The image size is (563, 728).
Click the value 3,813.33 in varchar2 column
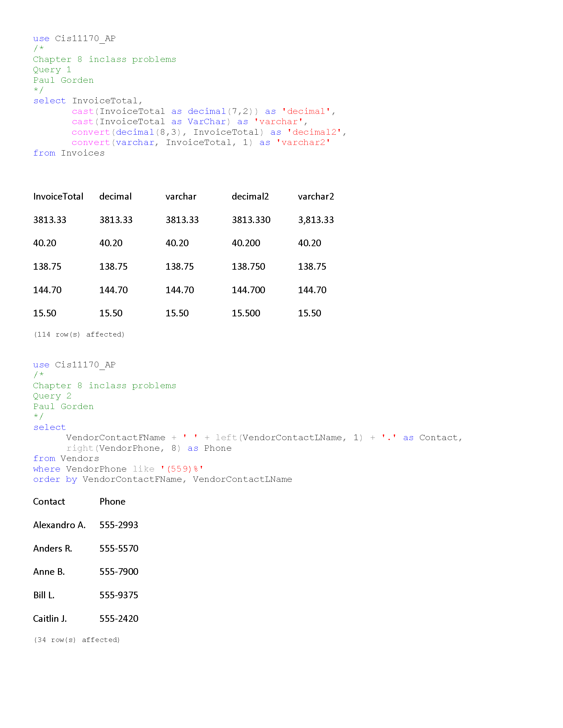(316, 220)
